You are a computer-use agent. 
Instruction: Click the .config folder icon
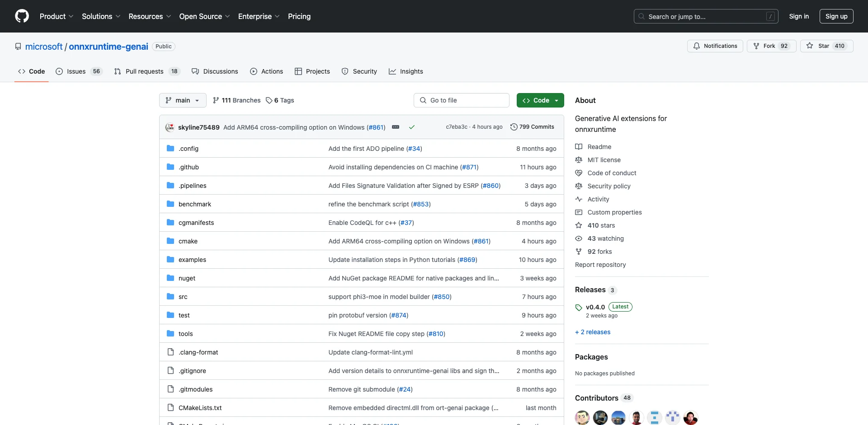point(170,149)
